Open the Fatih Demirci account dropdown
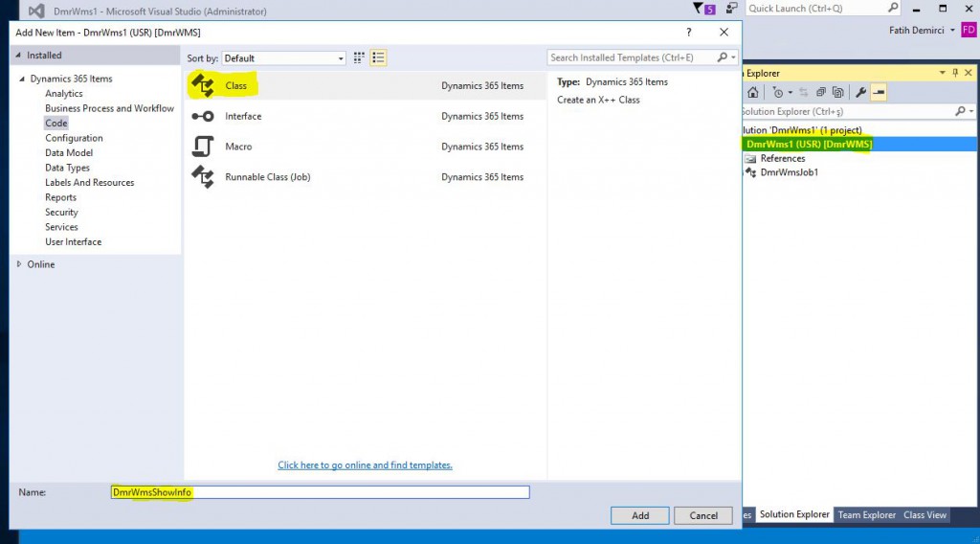 pos(952,30)
